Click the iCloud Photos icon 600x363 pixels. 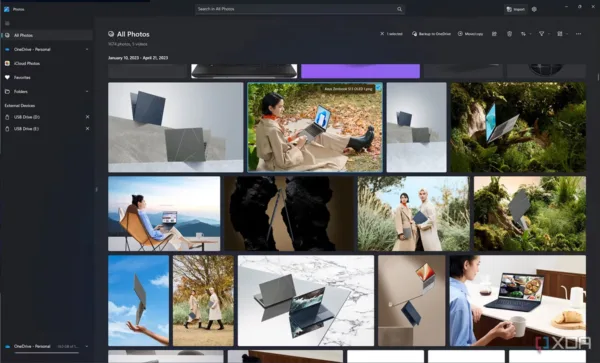[x=7, y=63]
